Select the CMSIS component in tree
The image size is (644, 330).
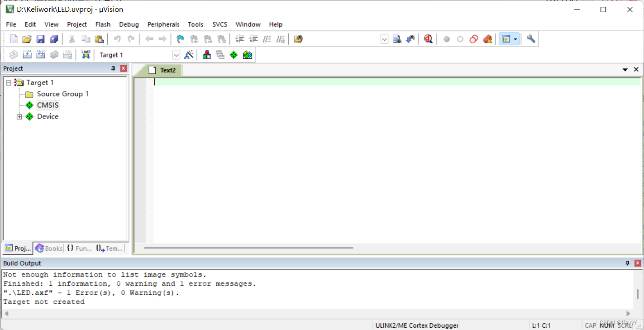point(48,105)
